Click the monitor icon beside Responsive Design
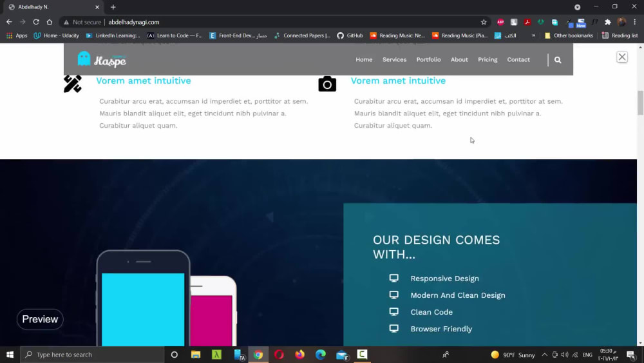 coord(394,279)
